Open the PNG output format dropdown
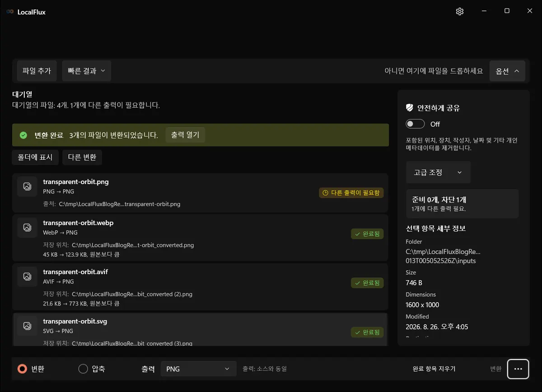The height and width of the screenshot is (392, 542). 198,369
